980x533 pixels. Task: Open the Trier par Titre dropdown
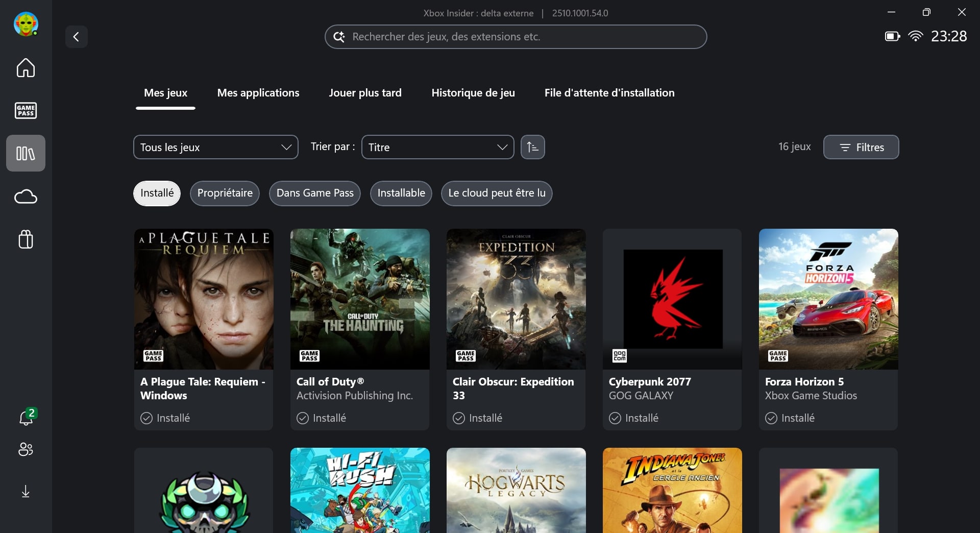click(x=437, y=147)
